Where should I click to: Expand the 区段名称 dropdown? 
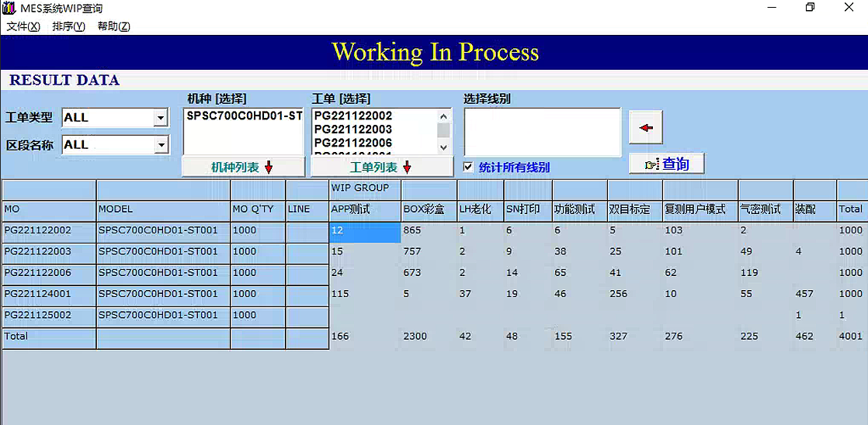click(x=160, y=145)
